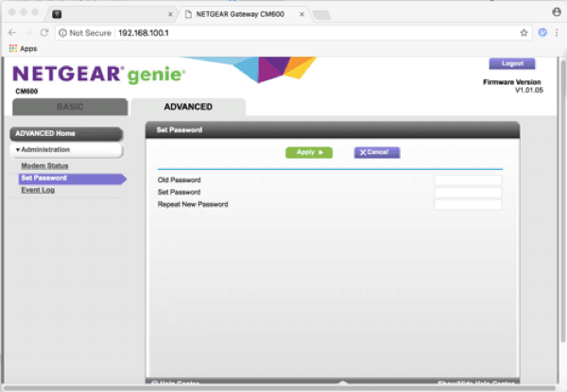
Task: Click the Chrome profile avatar icon
Action: click(x=557, y=12)
